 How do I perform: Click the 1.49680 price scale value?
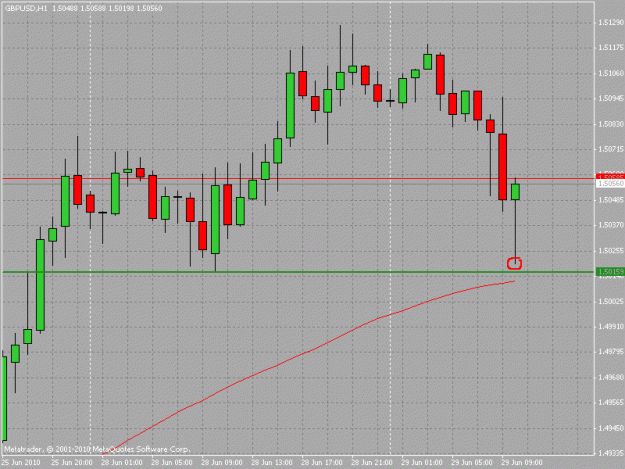[611, 377]
